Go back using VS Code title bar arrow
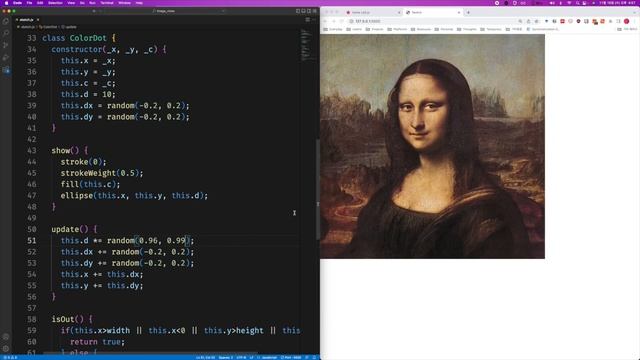Viewport: 640px width, 360px height. click(x=94, y=11)
